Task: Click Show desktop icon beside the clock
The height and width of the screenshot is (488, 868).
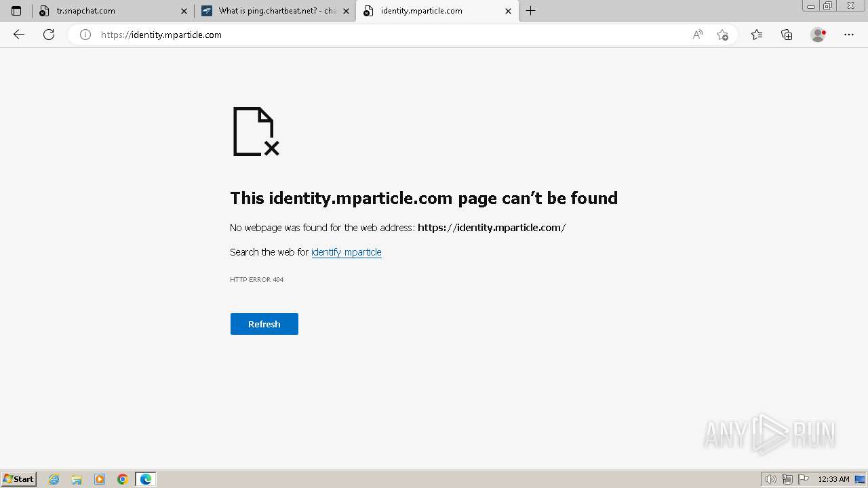Action: point(860,479)
